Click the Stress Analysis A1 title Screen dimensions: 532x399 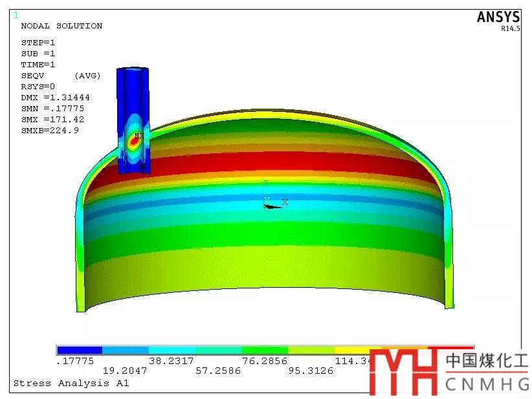pyautogui.click(x=71, y=383)
